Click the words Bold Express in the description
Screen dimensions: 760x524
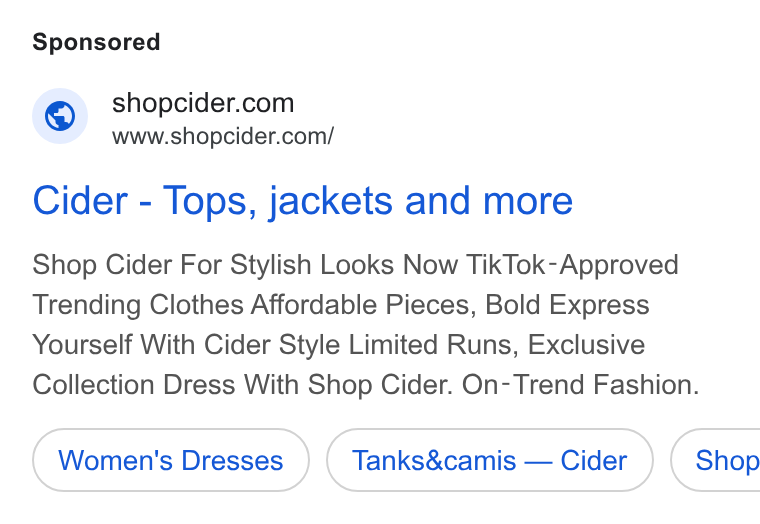567,305
